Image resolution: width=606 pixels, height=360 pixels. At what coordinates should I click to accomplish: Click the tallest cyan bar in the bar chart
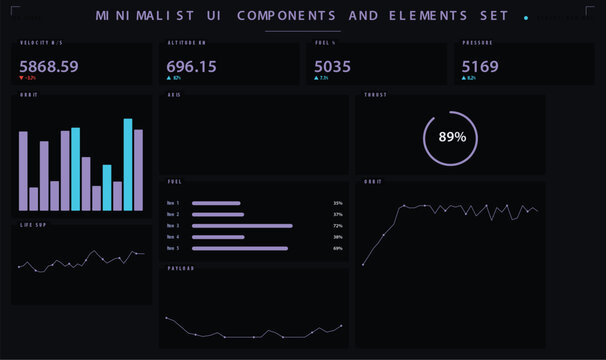pos(128,165)
